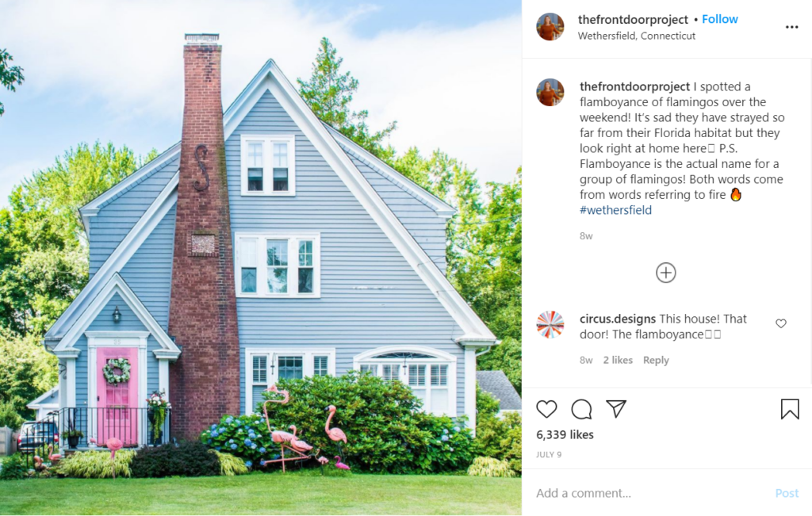Click the caption author's profile picture
812x516 pixels.
click(550, 93)
